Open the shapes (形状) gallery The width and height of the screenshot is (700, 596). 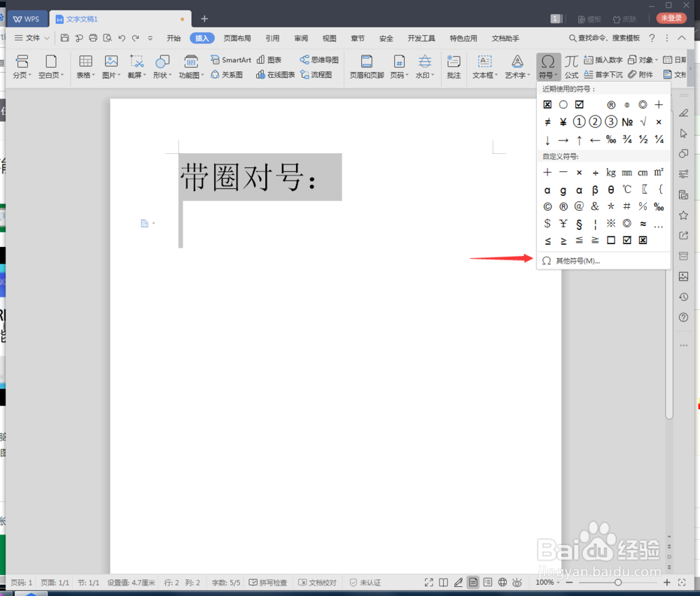pos(162,66)
